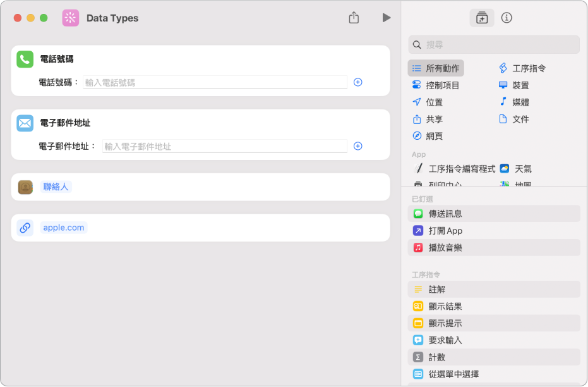588x387 pixels.
Task: Click the magnifier icon in search field
Action: pos(417,45)
